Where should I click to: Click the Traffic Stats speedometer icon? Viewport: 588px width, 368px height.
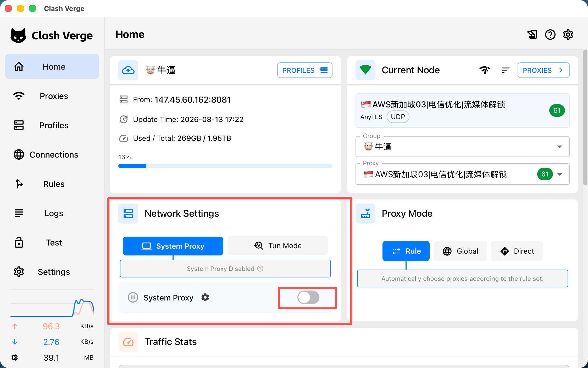128,342
